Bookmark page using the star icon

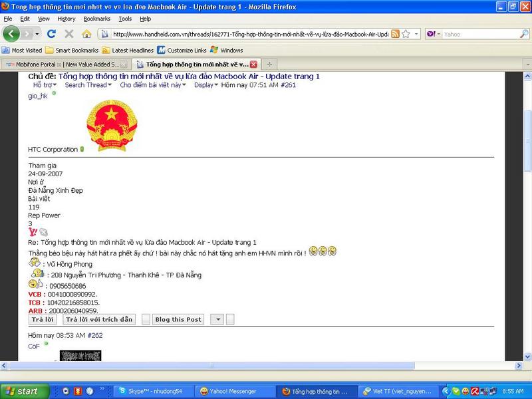pos(405,34)
